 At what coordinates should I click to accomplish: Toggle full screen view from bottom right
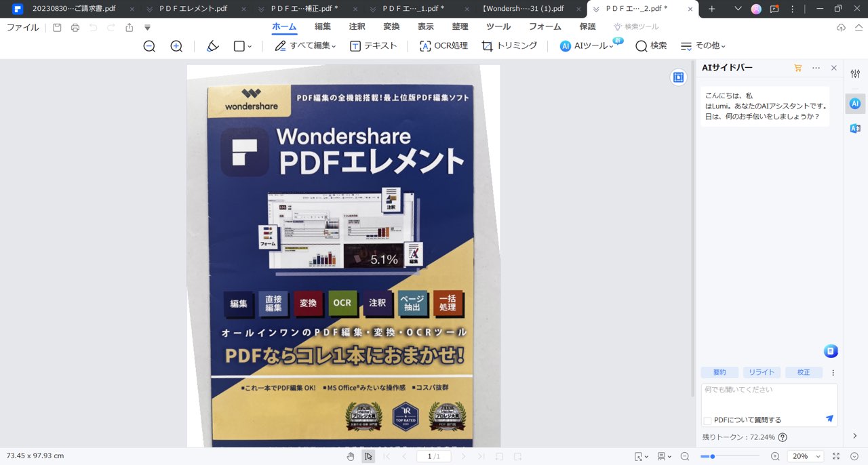tap(835, 456)
